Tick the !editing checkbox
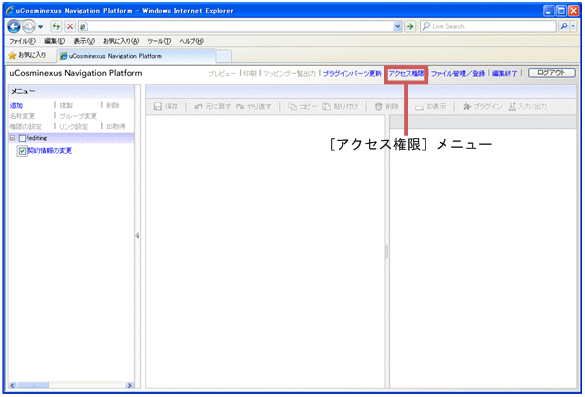 tap(22, 138)
